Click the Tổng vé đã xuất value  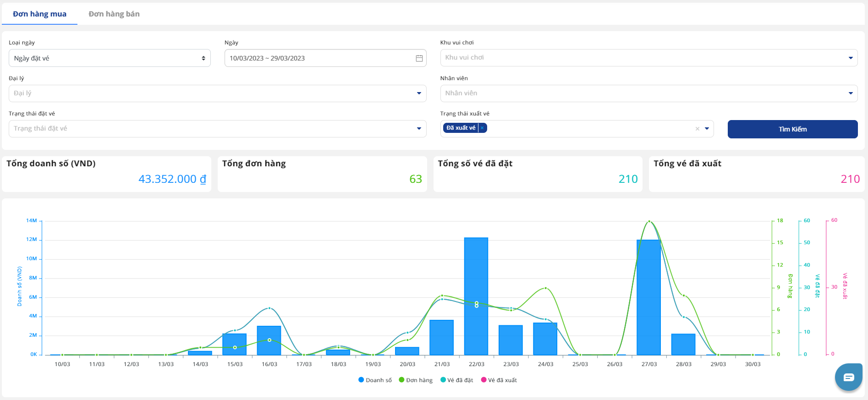click(x=850, y=179)
